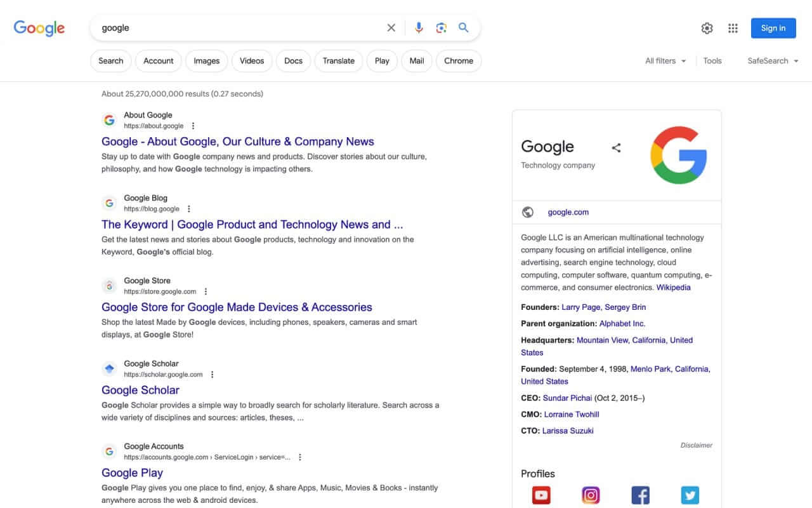Viewport: 812px width, 508px height.
Task: Open Google apps grid icon
Action: [733, 28]
